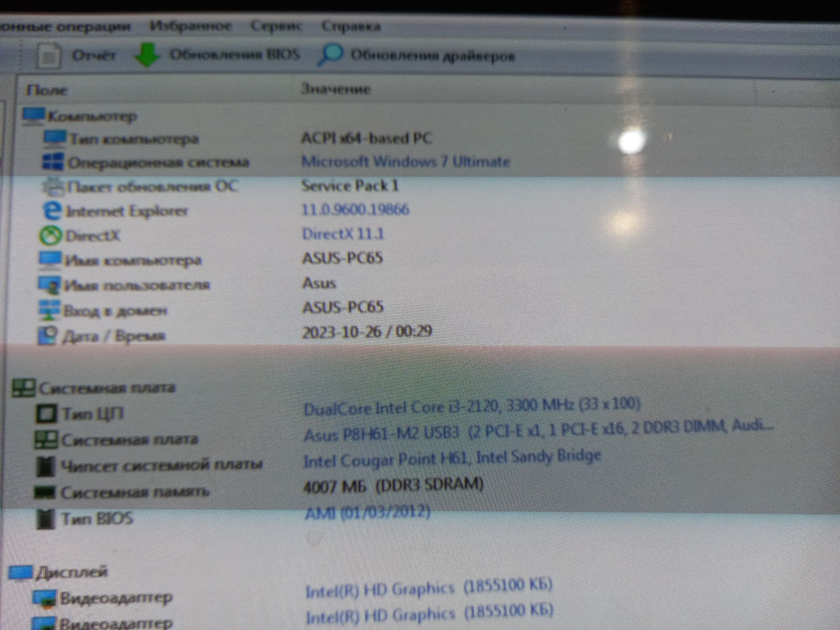Select Тип ЦП field label
This screenshot has width=840, height=630.
coord(93,414)
